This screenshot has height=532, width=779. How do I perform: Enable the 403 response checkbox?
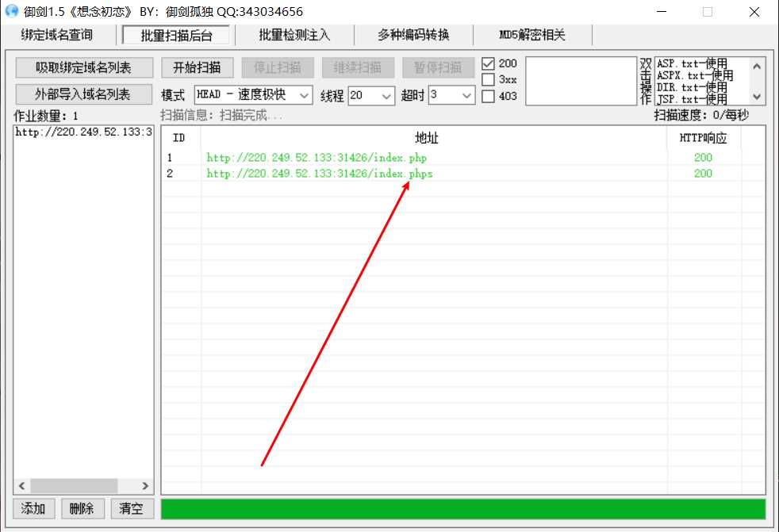489,96
